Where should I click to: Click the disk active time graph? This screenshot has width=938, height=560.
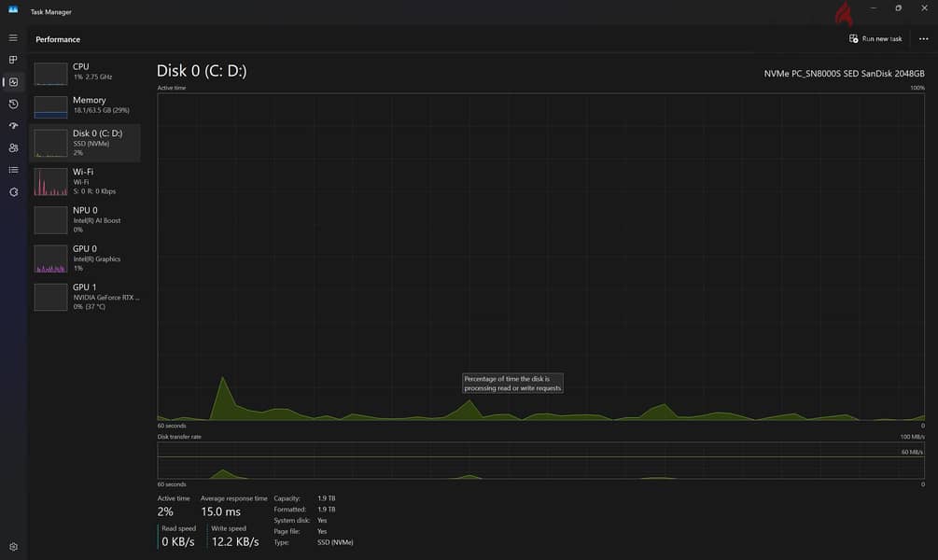pyautogui.click(x=540, y=257)
